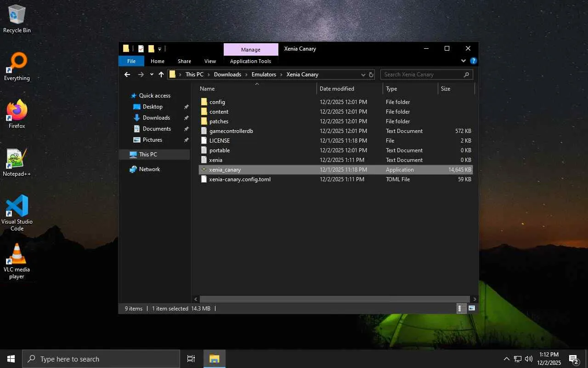
Task: Sort files by the Name column header
Action: (x=257, y=89)
